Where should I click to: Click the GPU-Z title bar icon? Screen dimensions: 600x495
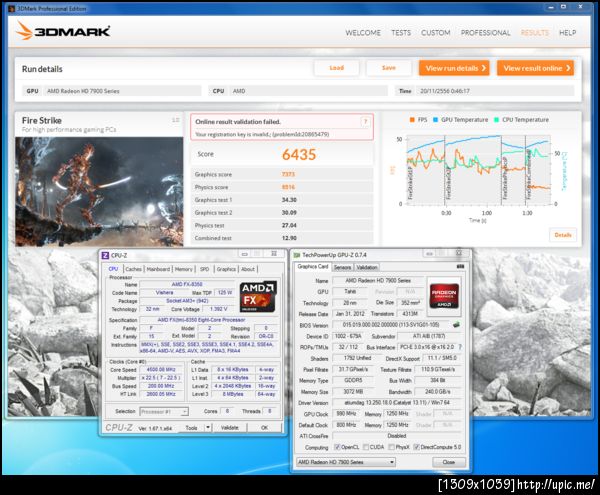click(296, 255)
